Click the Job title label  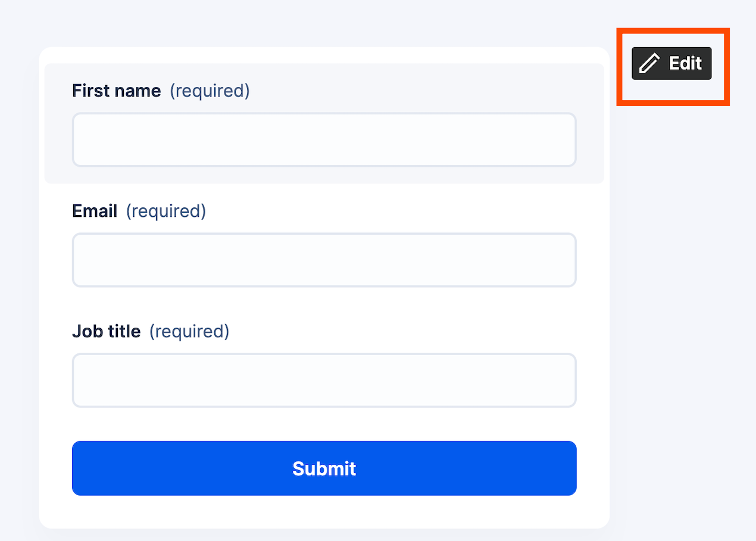(106, 331)
